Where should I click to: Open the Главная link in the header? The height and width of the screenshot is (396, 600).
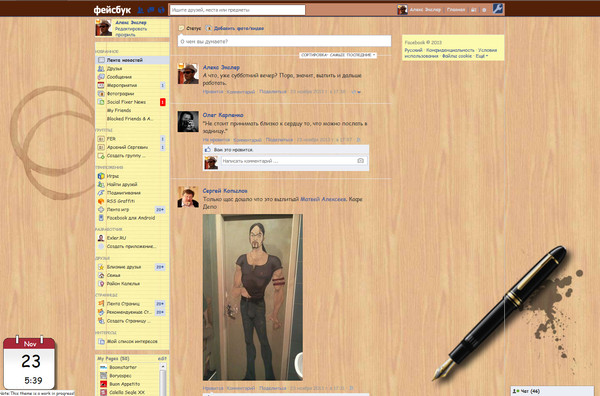click(x=456, y=10)
